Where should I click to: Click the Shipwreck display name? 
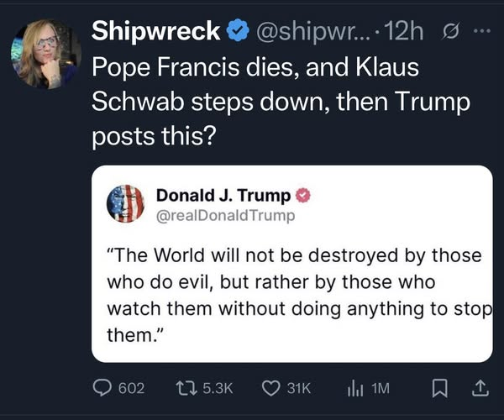point(155,31)
